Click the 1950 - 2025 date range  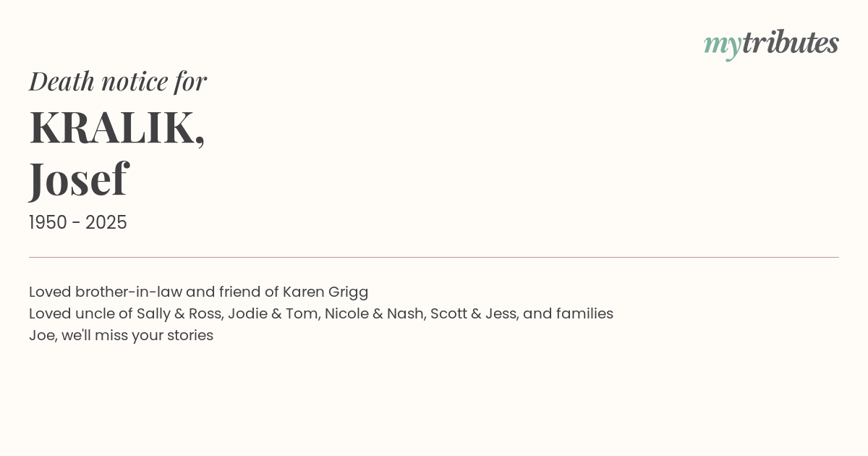pos(78,223)
